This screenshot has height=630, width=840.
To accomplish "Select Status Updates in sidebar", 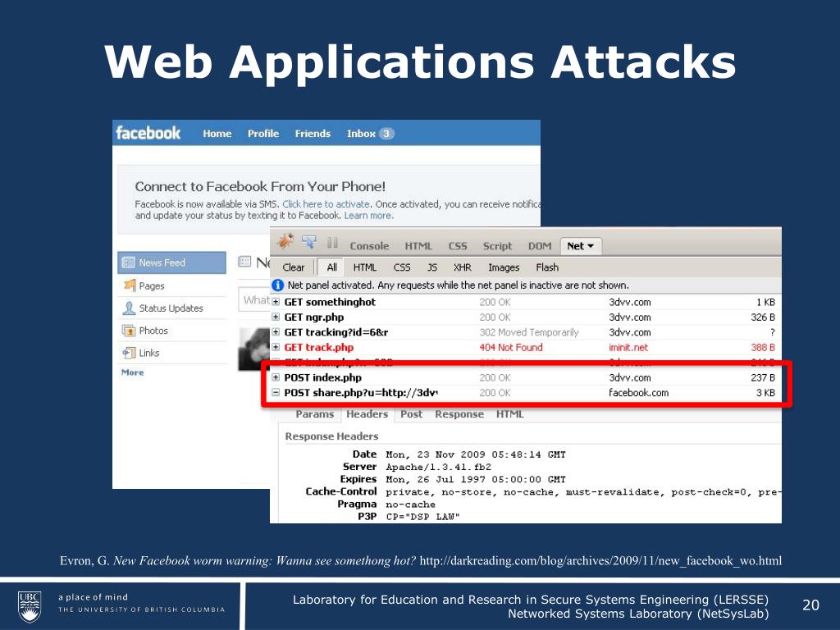I will (172, 308).
